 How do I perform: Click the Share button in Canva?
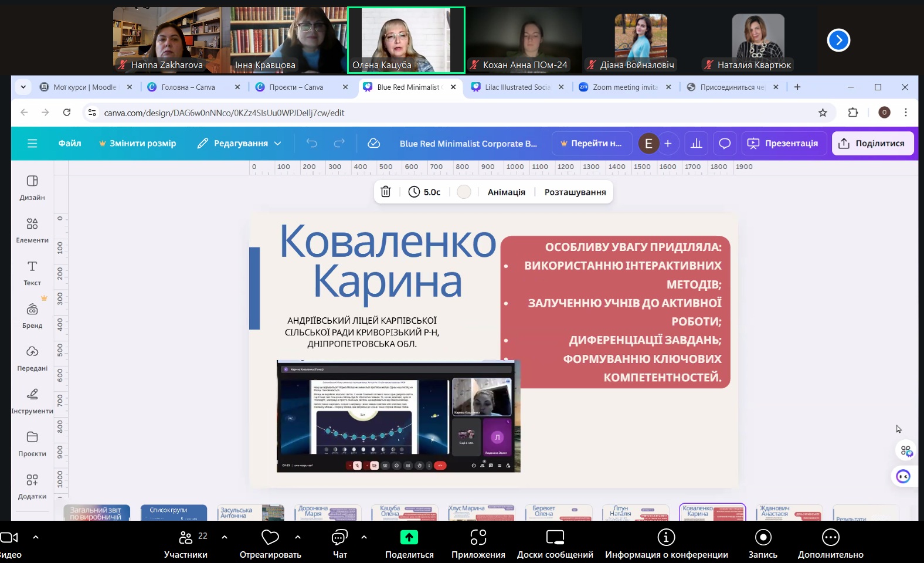(x=872, y=144)
